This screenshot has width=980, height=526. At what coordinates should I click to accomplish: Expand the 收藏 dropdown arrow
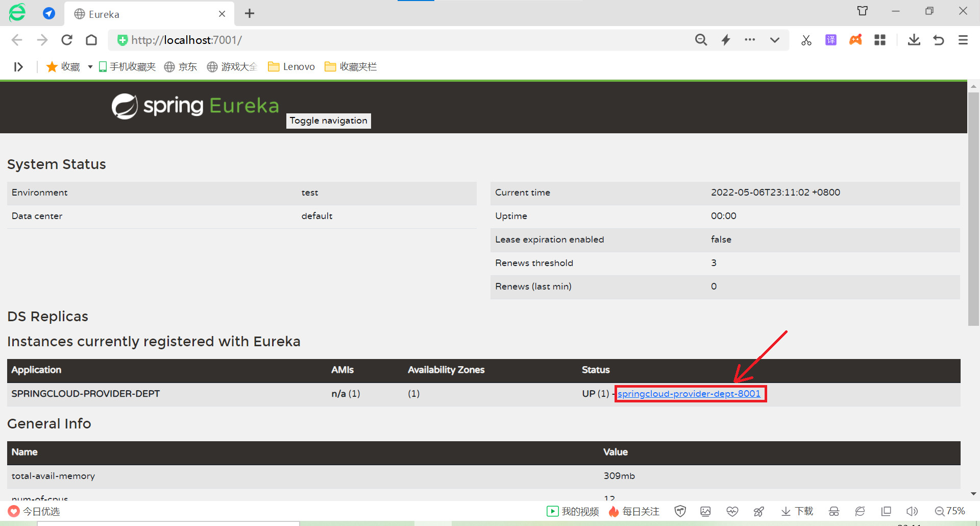[x=90, y=67]
